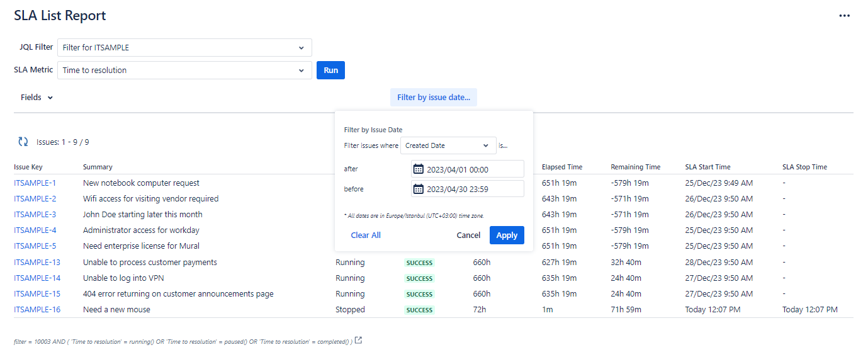The width and height of the screenshot is (868, 357).
Task: Click the before date input field
Action: 473,189
